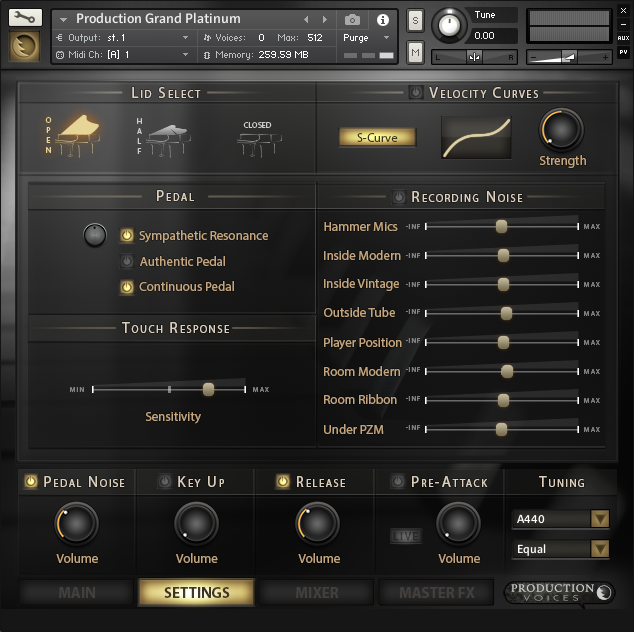Open the instrument info icon
This screenshot has width=634, height=632.
click(383, 19)
